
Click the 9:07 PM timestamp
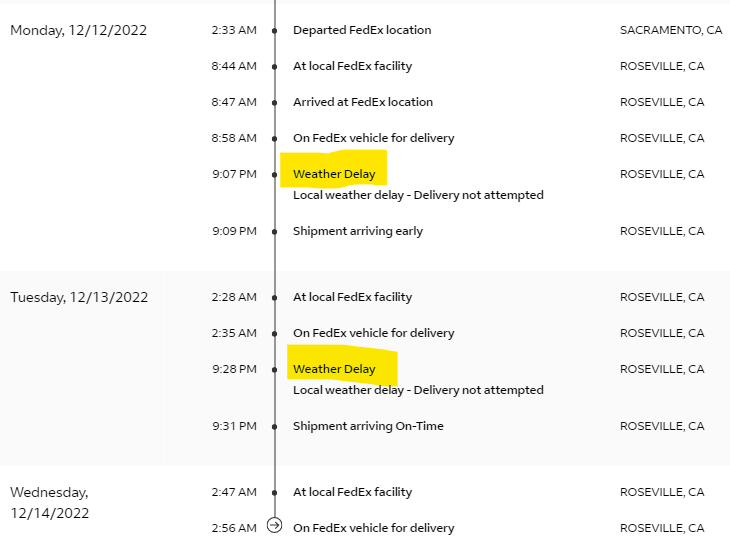click(x=234, y=174)
